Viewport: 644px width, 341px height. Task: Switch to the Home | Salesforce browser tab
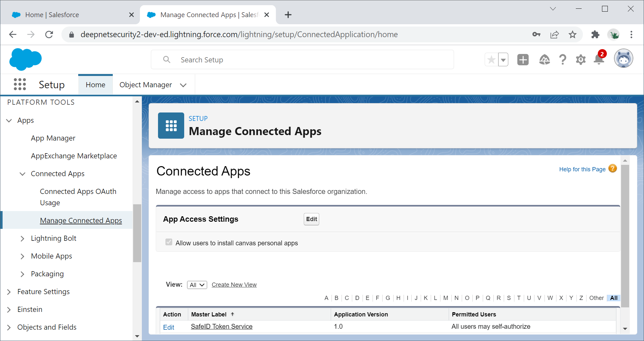pyautogui.click(x=52, y=15)
